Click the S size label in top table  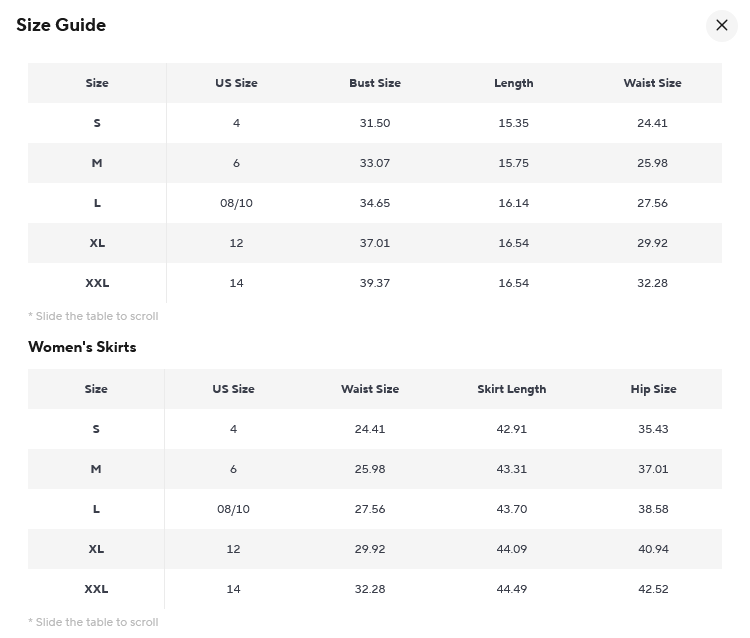(x=97, y=123)
